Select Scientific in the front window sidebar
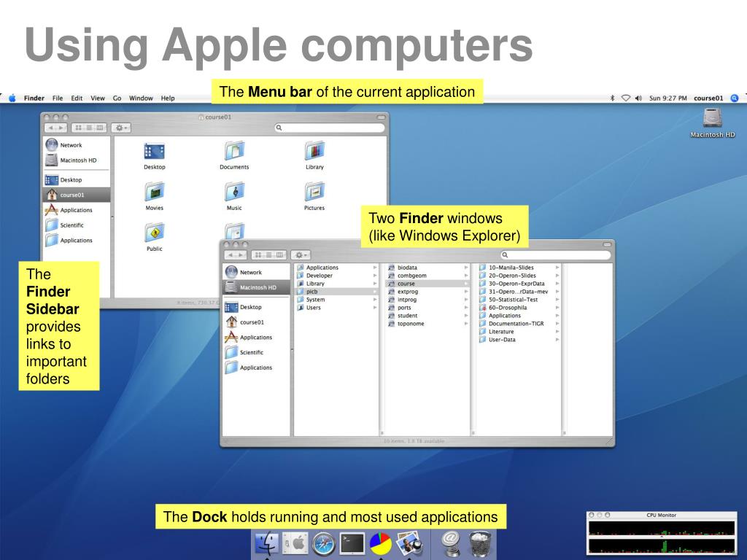The height and width of the screenshot is (560, 747). pyautogui.click(x=256, y=352)
